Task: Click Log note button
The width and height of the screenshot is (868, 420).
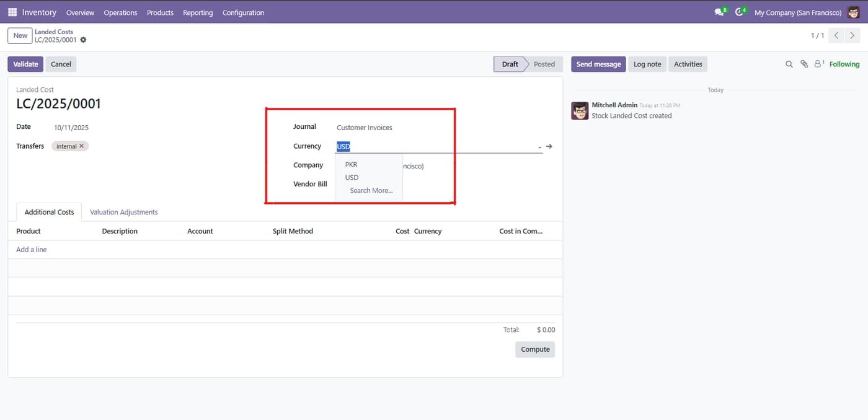Action: 647,64
